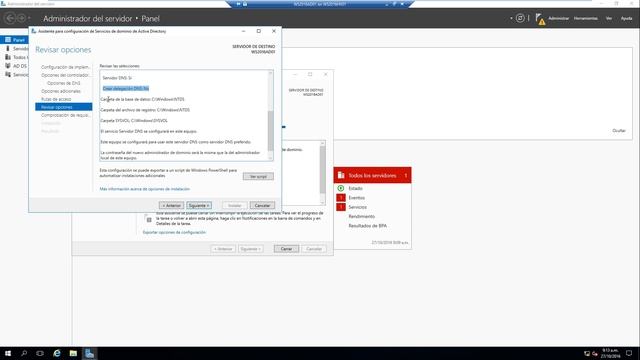Click scroll-up arrow of review selections list
The width and height of the screenshot is (640, 360).
[x=270, y=73]
